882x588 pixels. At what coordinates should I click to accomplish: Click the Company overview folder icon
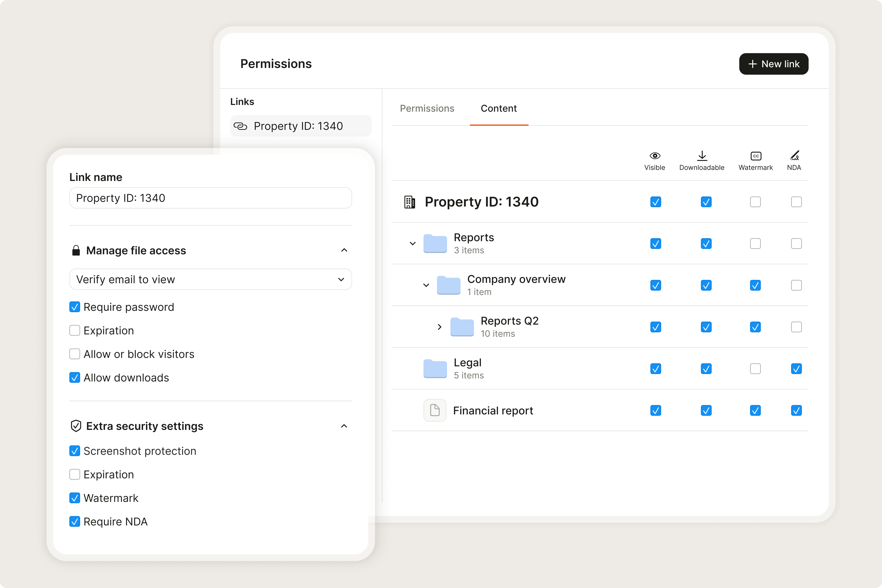pyautogui.click(x=449, y=285)
